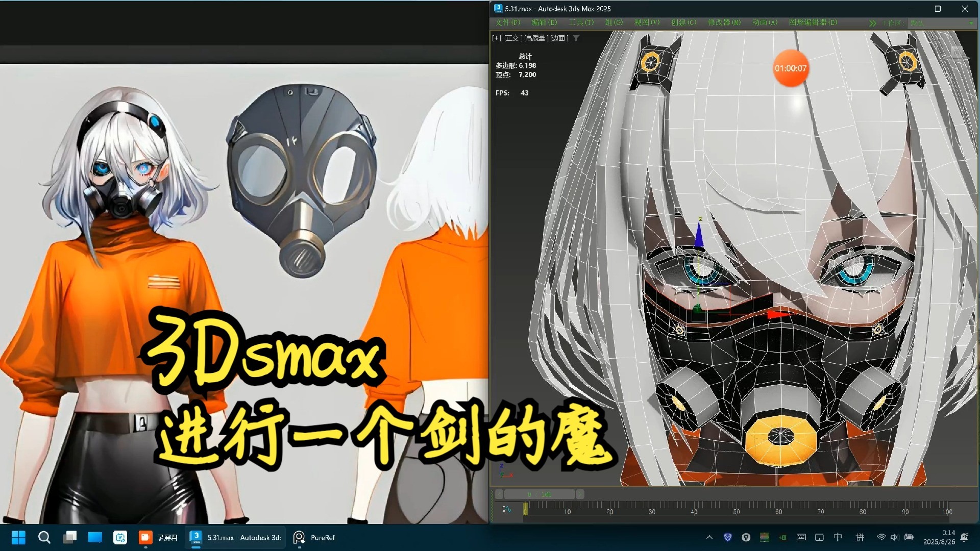
Task: Open Windows Search from taskbar
Action: point(44,537)
